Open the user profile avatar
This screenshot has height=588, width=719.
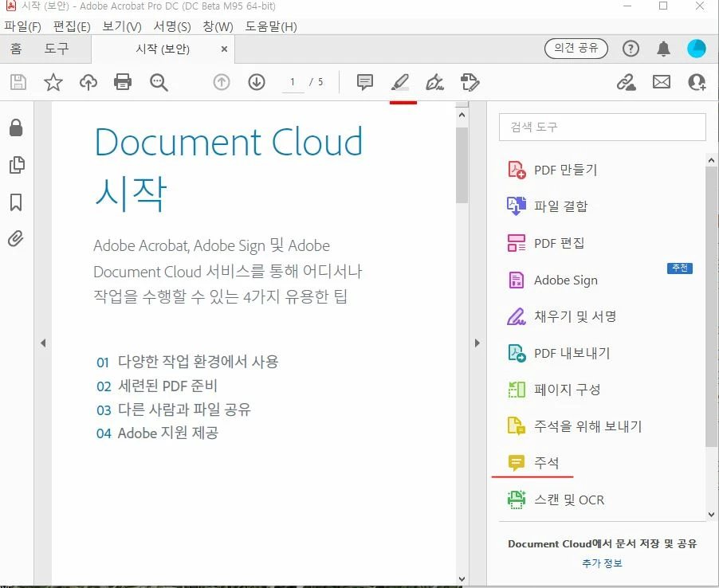tap(697, 48)
